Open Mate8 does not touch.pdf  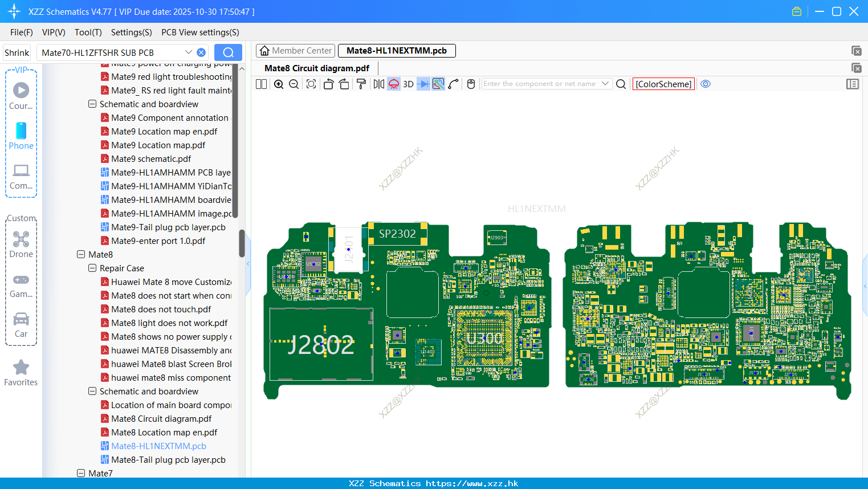tap(161, 309)
